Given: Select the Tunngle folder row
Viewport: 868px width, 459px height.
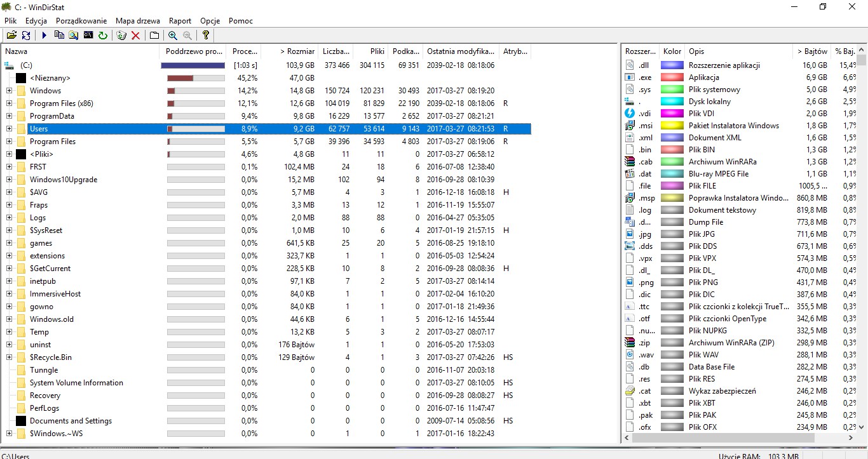Looking at the screenshot, I should tap(266, 370).
